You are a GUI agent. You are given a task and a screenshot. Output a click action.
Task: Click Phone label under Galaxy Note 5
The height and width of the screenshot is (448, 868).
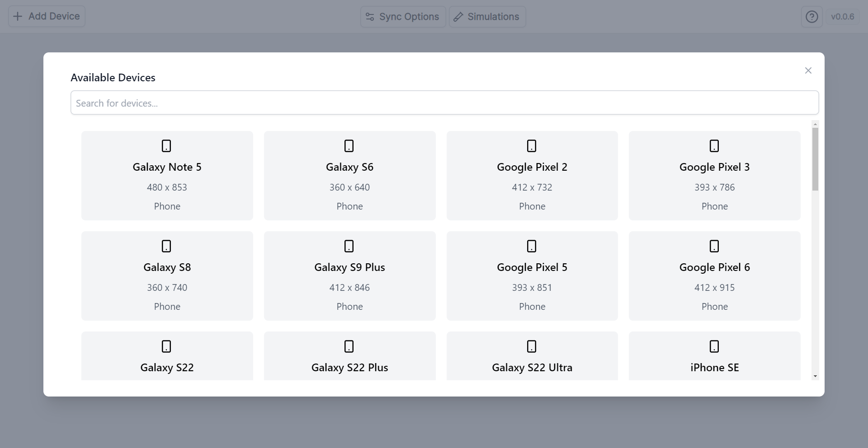pos(167,206)
